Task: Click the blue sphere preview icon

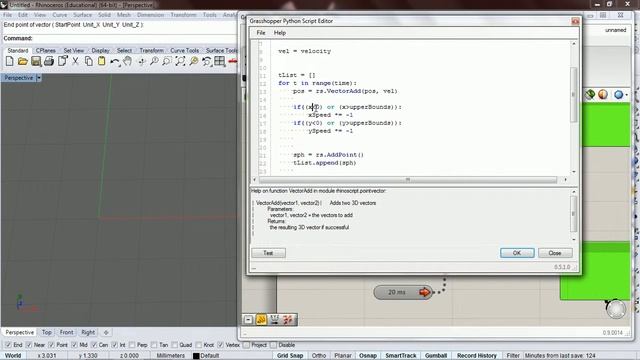Action: coord(618,95)
